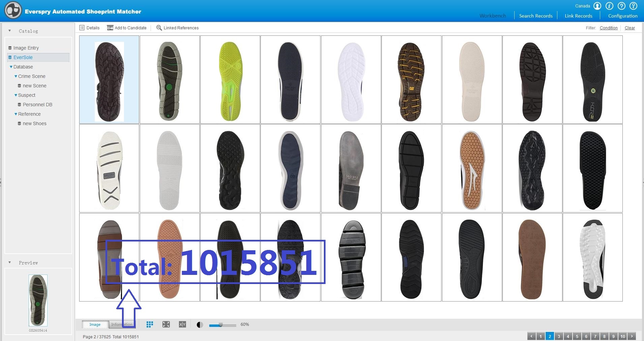Select the beige Sperry sole thumbnail
The height and width of the screenshot is (341, 644).
[x=472, y=80]
